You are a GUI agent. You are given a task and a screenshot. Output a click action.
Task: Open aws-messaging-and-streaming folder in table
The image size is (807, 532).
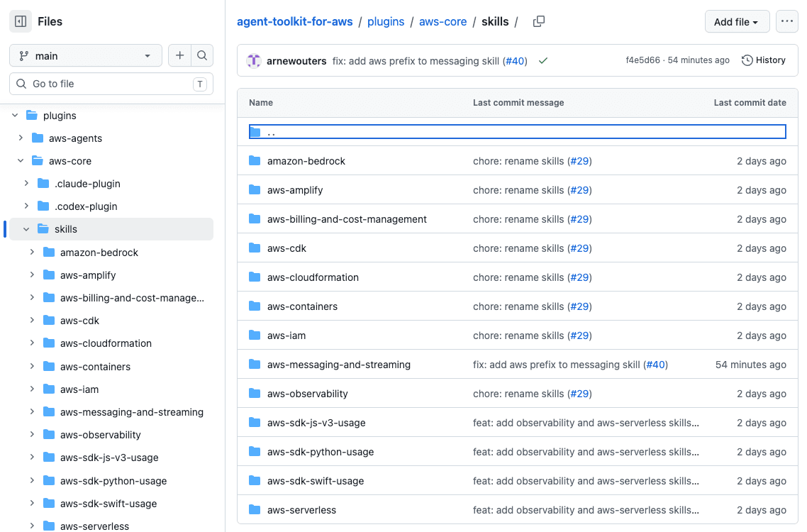pyautogui.click(x=339, y=365)
